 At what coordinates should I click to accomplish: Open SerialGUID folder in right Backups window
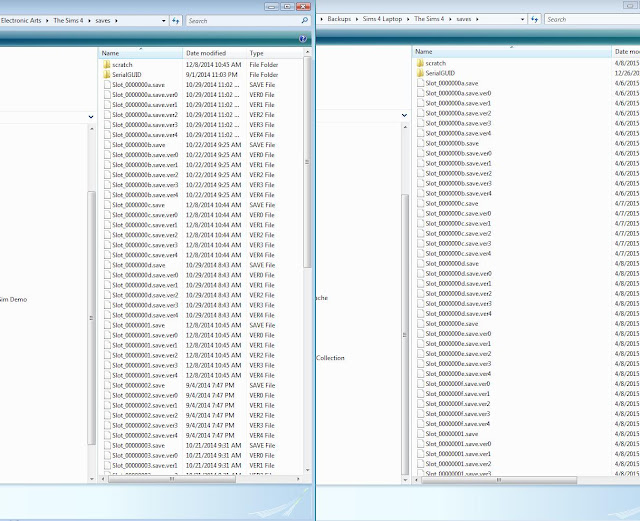coord(440,73)
